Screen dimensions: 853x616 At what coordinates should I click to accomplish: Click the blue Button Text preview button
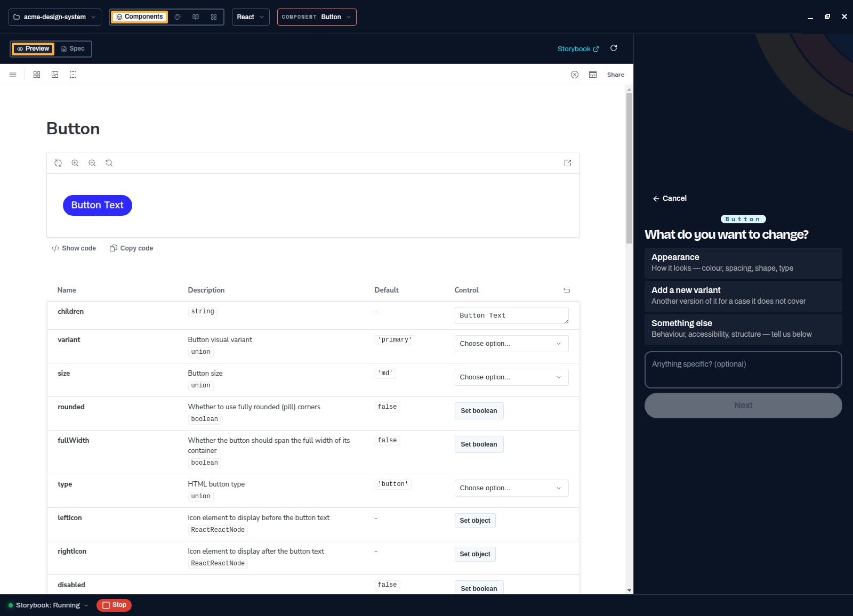[x=98, y=205]
